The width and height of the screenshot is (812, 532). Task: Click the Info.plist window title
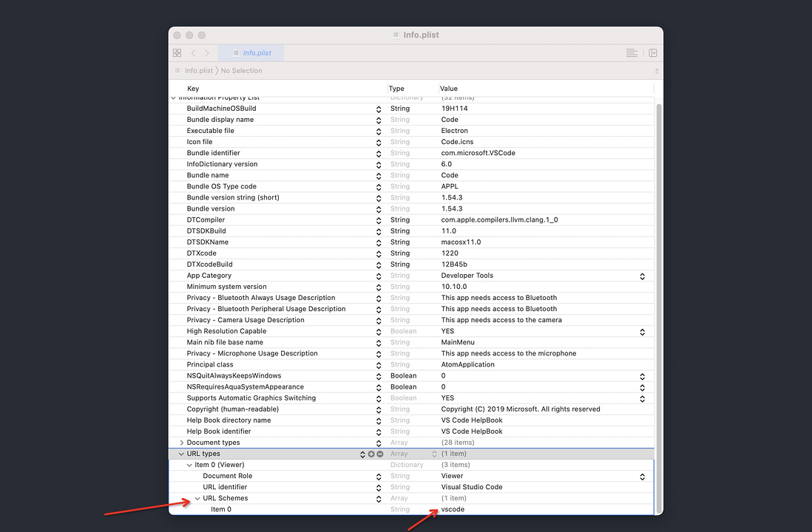click(x=421, y=35)
